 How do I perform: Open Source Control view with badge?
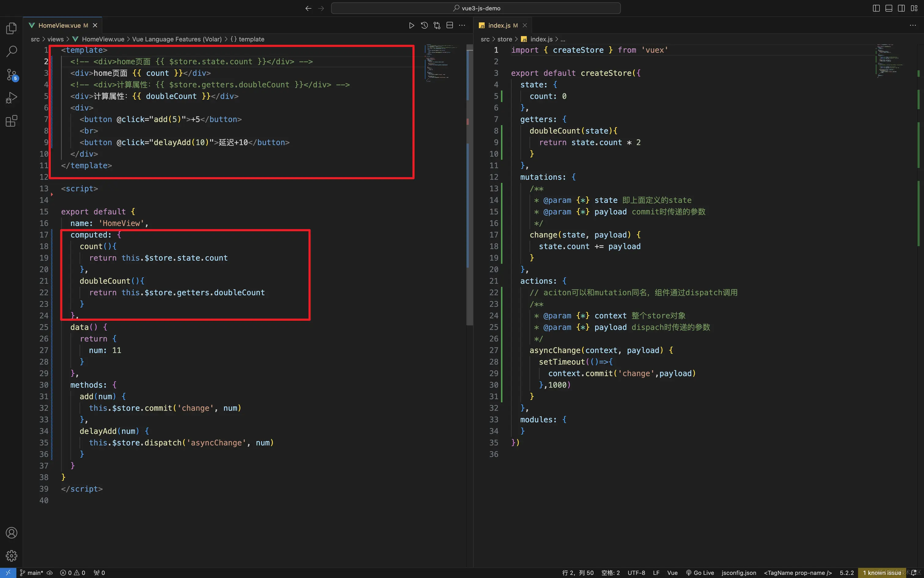pyautogui.click(x=12, y=75)
